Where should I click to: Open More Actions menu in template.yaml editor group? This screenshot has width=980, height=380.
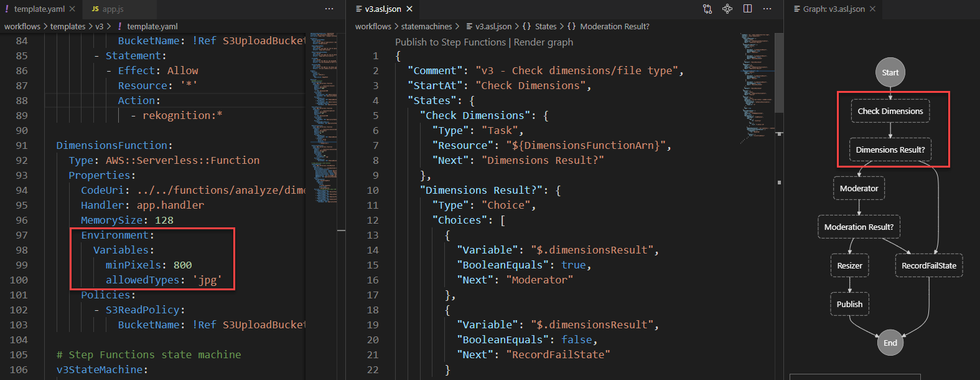coord(329,9)
